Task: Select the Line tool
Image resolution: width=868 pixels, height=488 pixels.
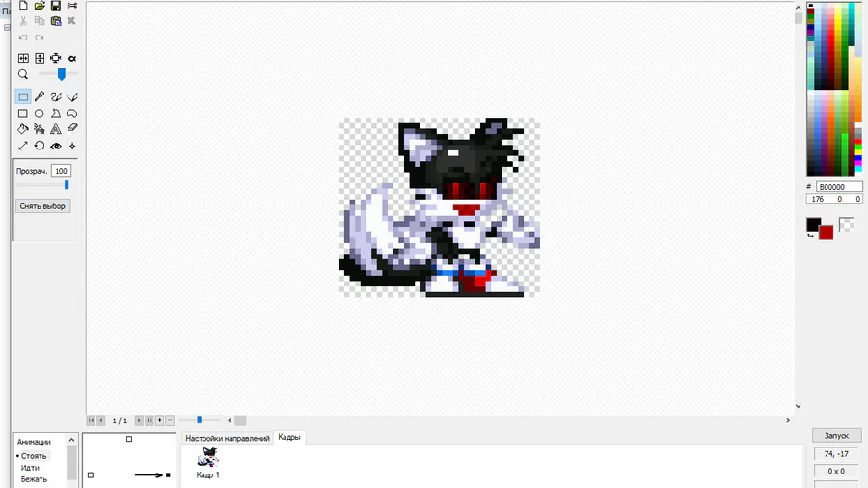Action: click(x=72, y=96)
